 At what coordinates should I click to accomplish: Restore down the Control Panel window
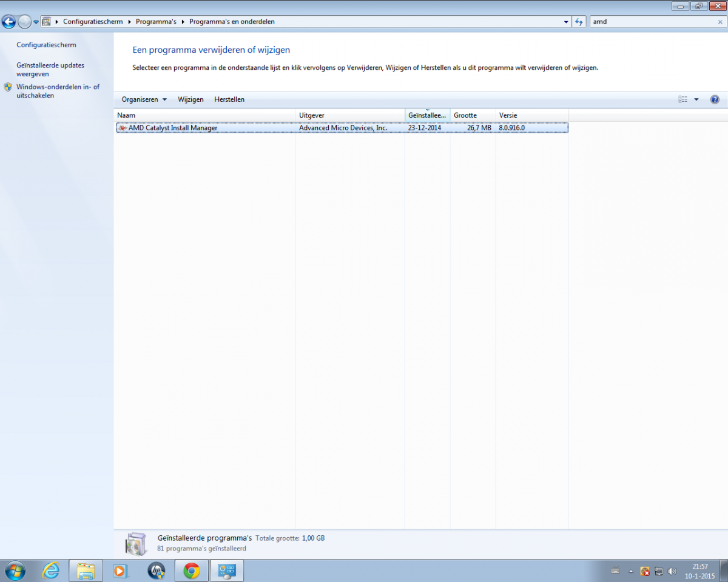coord(698,5)
